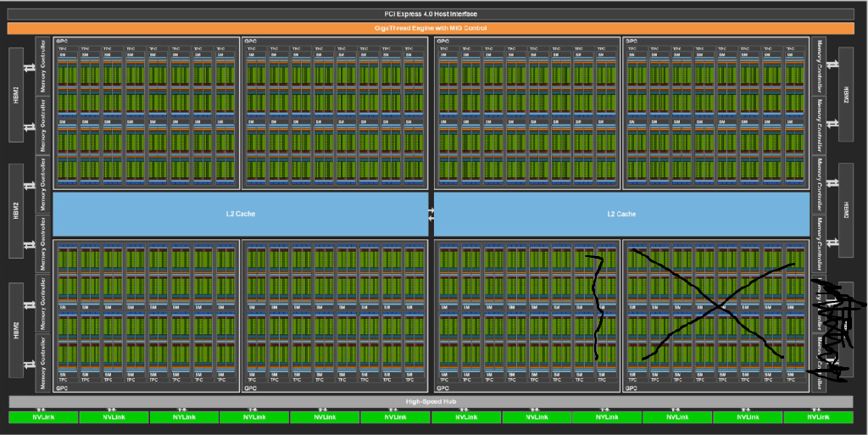The width and height of the screenshot is (868, 435).
Task: Click the leftmost green NVLink block
Action: click(x=44, y=417)
